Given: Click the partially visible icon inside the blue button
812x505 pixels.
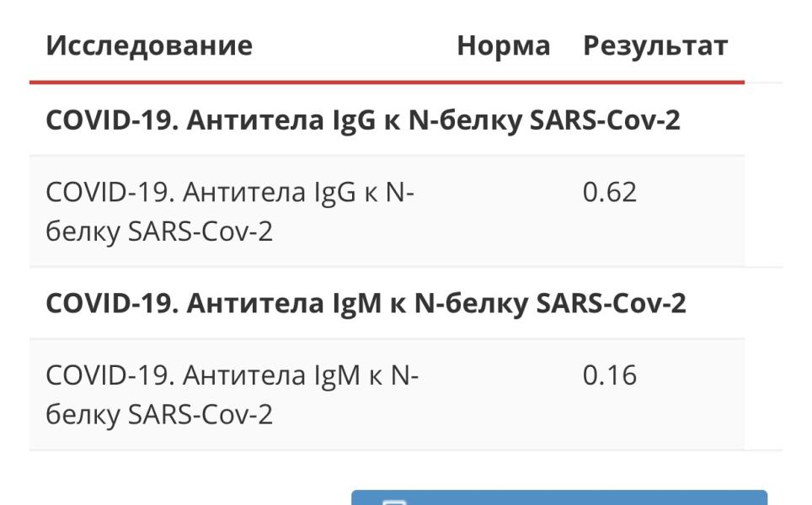Looking at the screenshot, I should (x=393, y=502).
